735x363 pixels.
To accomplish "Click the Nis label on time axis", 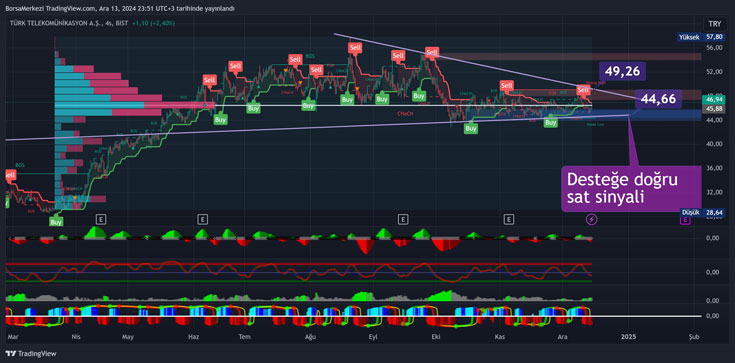I will pos(75,337).
